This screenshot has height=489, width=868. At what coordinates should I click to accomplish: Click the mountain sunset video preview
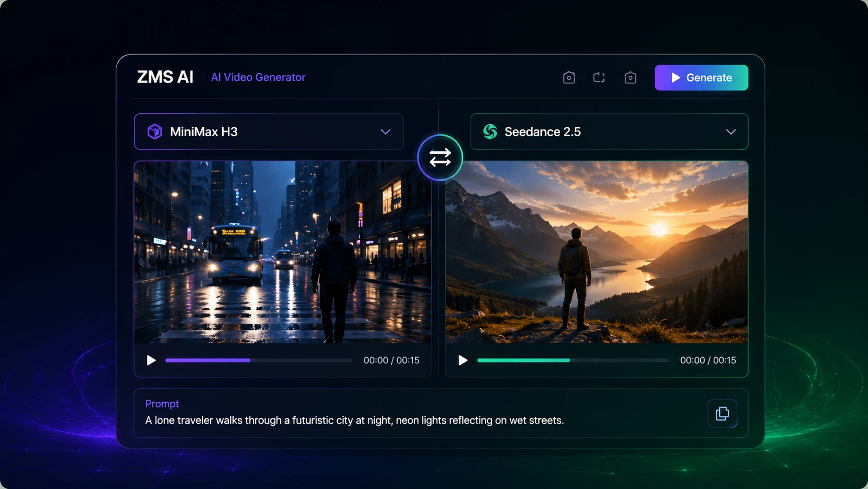[x=596, y=252]
